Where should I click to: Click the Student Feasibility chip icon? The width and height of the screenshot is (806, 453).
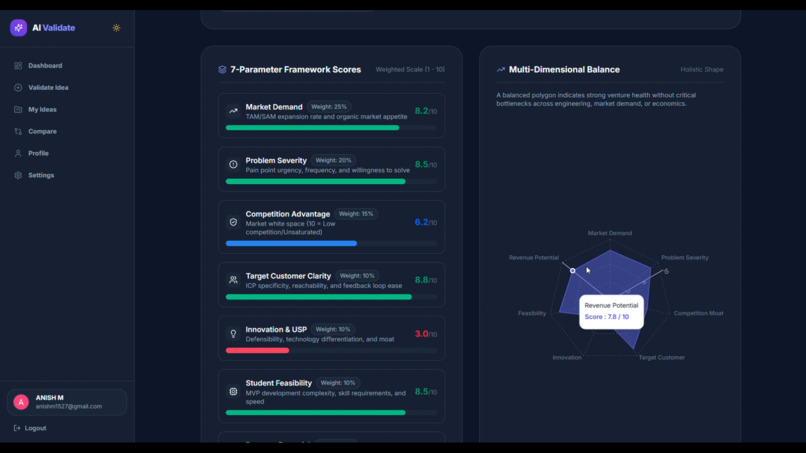click(x=233, y=391)
